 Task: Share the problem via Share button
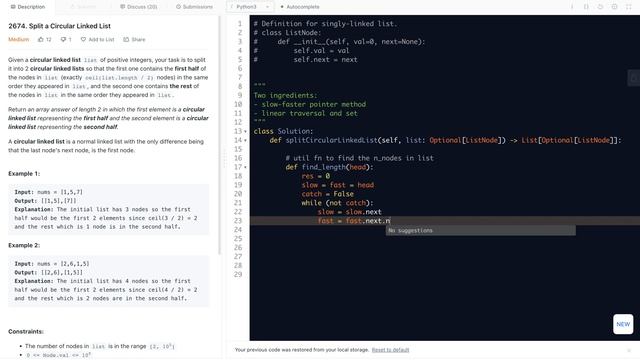coord(134,40)
